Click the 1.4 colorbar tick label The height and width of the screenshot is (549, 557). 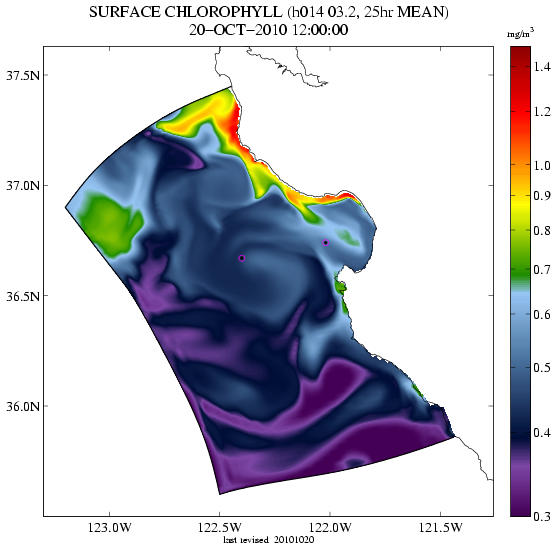point(542,66)
